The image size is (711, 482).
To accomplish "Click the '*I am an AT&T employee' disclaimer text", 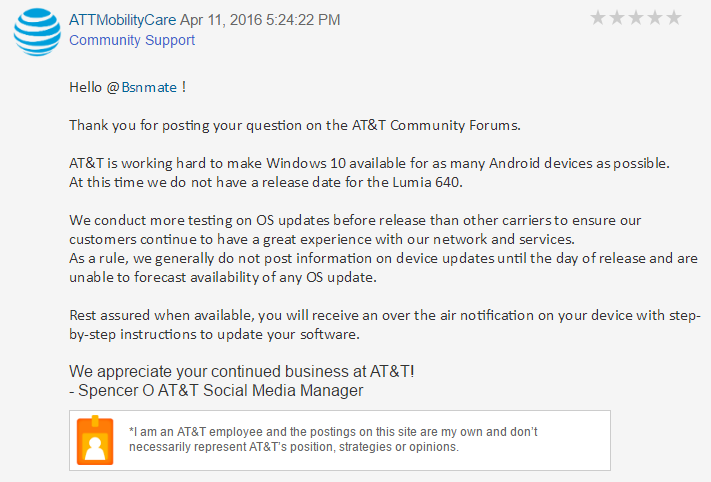I will tap(333, 439).
